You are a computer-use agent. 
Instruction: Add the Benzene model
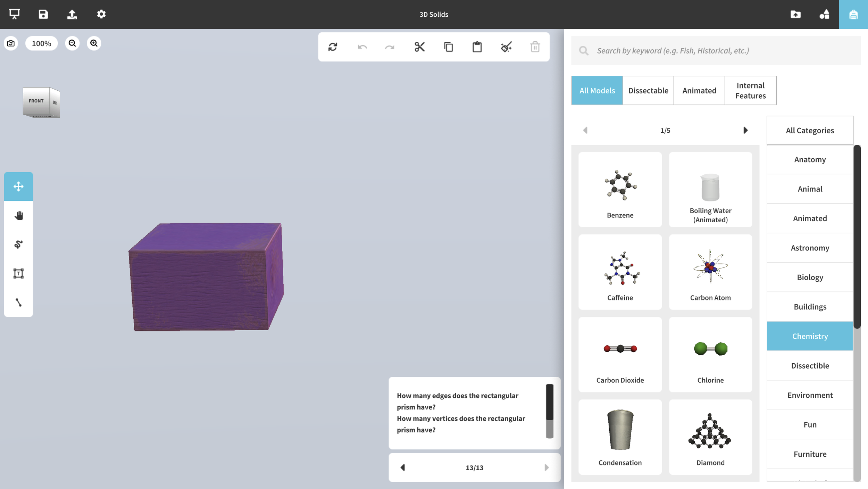click(620, 190)
